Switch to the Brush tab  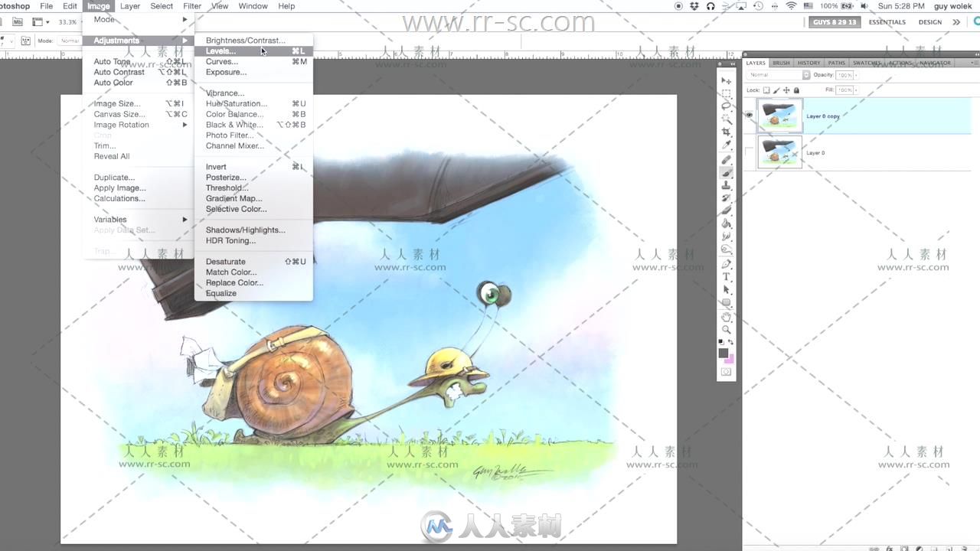[781, 63]
